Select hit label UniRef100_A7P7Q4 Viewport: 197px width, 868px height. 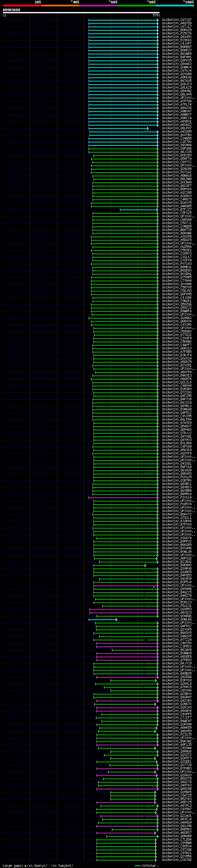[x=177, y=101]
